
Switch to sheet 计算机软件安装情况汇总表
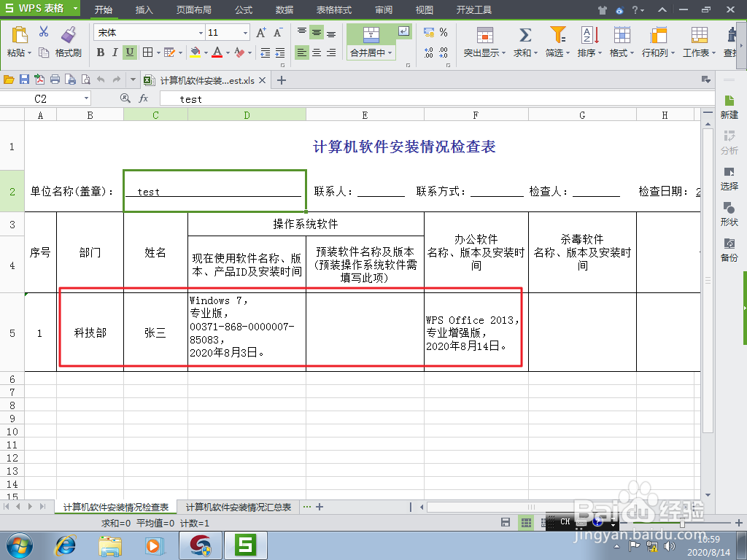239,507
